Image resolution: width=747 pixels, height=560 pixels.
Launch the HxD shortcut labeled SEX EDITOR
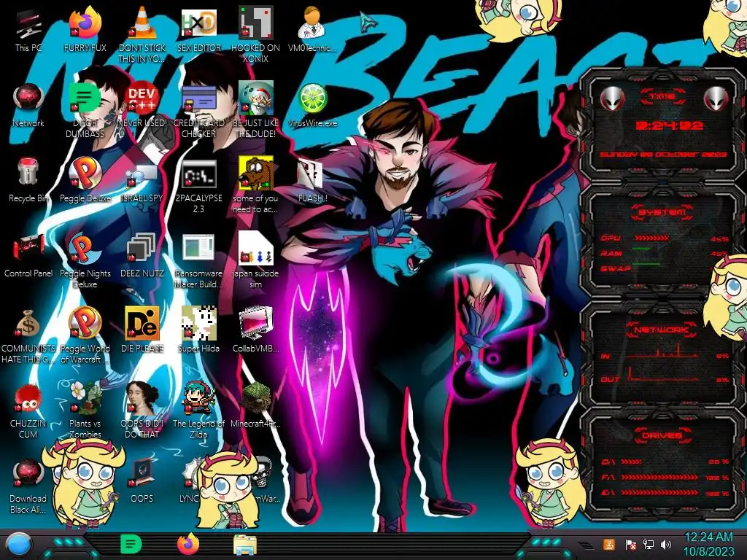coord(198,29)
